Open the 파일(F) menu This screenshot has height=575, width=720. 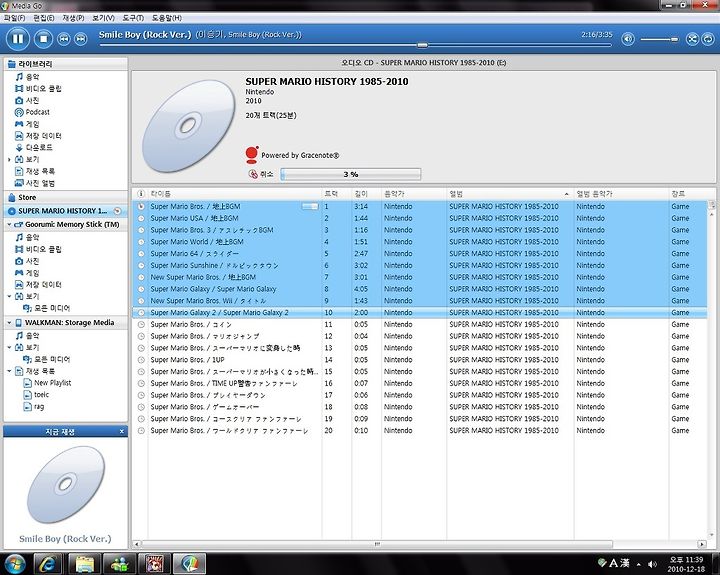14,18
